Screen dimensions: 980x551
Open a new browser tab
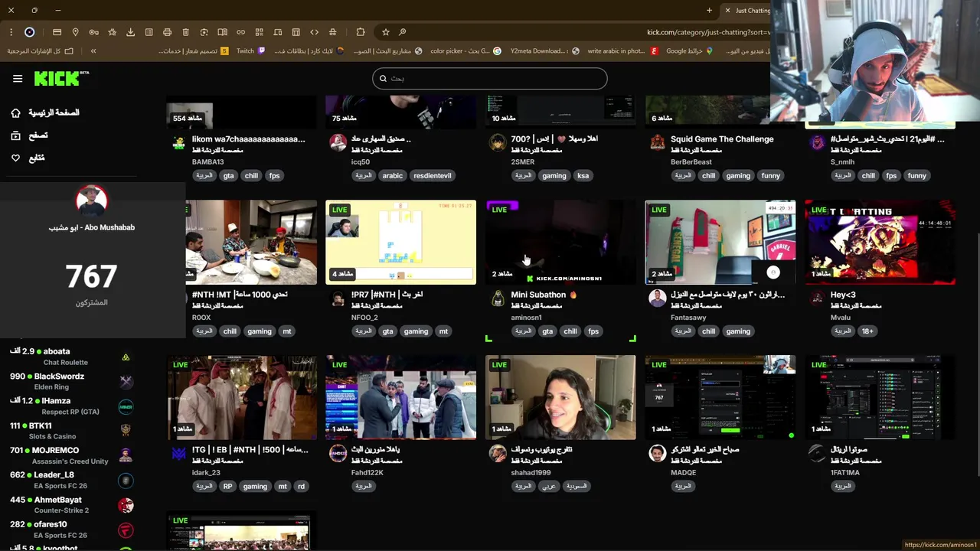[709, 11]
